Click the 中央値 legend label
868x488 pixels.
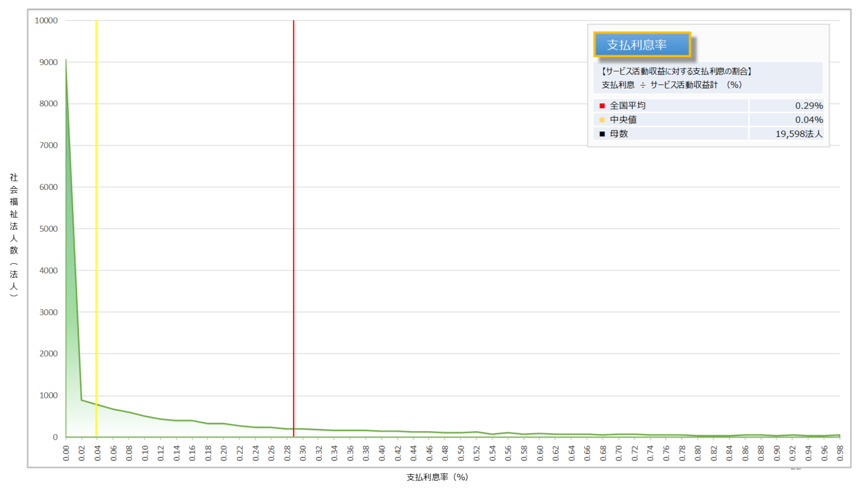[x=623, y=120]
